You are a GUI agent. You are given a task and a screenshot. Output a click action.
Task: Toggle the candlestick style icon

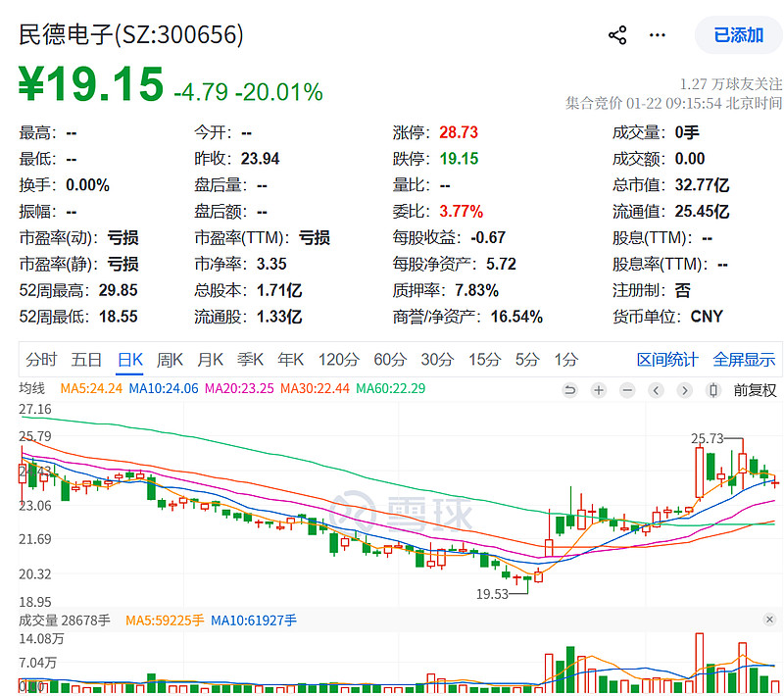(x=714, y=390)
